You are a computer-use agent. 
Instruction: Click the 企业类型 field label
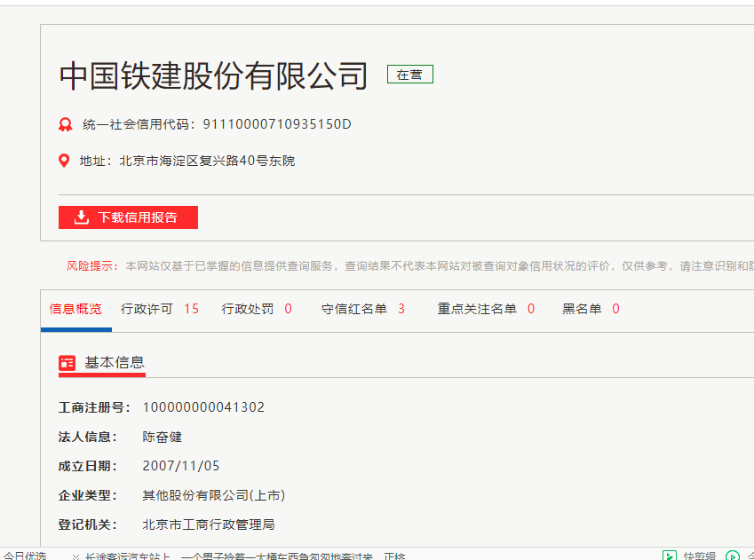pyautogui.click(x=88, y=495)
